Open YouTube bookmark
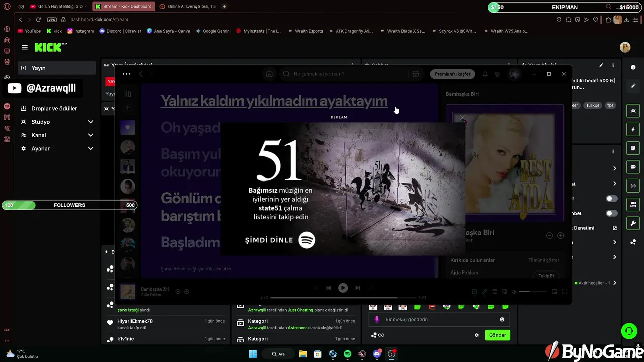 29,31
